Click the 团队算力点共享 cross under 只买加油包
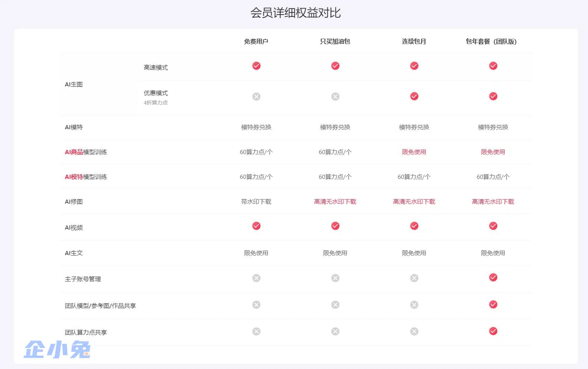588x369 pixels. point(335,331)
